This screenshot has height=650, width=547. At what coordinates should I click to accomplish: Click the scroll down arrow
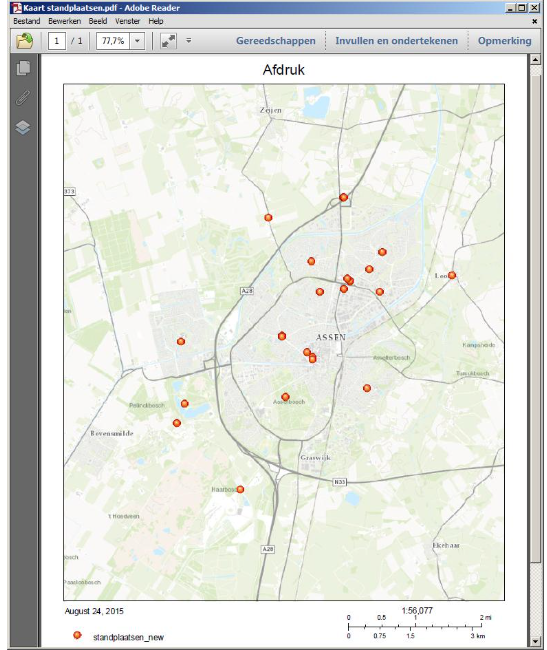point(535,640)
